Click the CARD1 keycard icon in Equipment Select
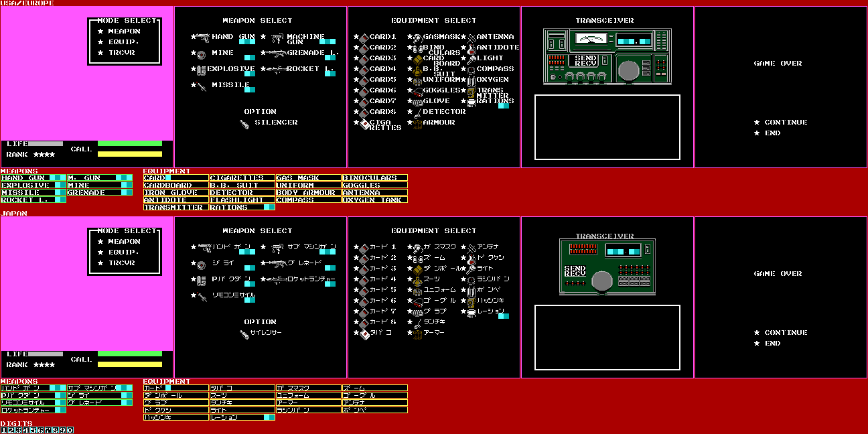Screen dimensions: 868x434 [x=364, y=38]
